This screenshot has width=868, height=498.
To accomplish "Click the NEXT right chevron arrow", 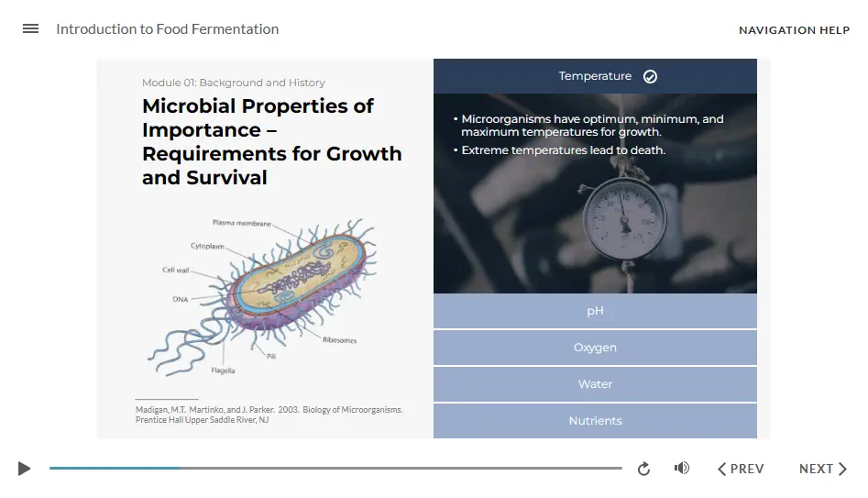I will click(842, 469).
